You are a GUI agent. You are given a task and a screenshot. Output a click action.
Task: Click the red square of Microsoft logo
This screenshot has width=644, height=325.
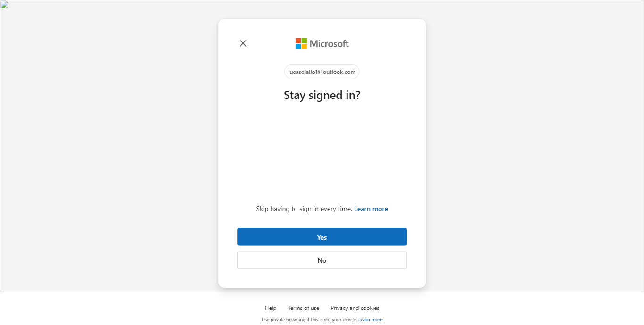pos(298,41)
